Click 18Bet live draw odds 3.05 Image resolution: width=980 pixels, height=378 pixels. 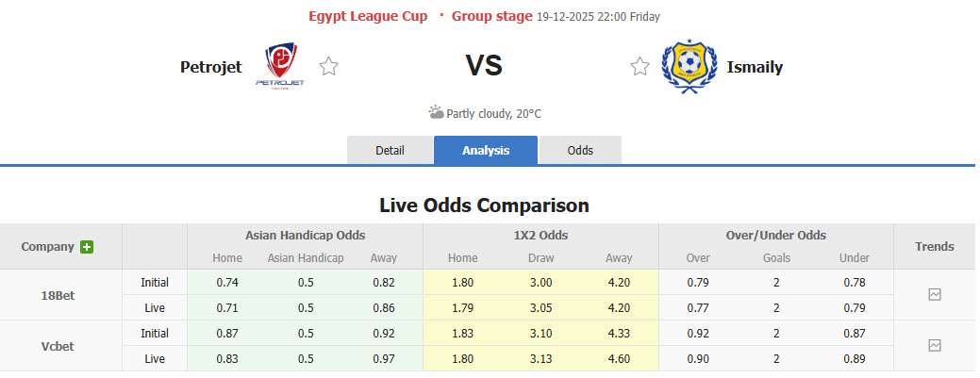[x=540, y=307]
